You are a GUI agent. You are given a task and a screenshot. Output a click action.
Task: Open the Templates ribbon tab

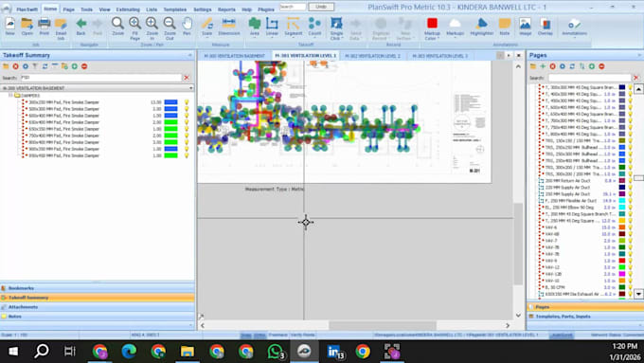(174, 9)
